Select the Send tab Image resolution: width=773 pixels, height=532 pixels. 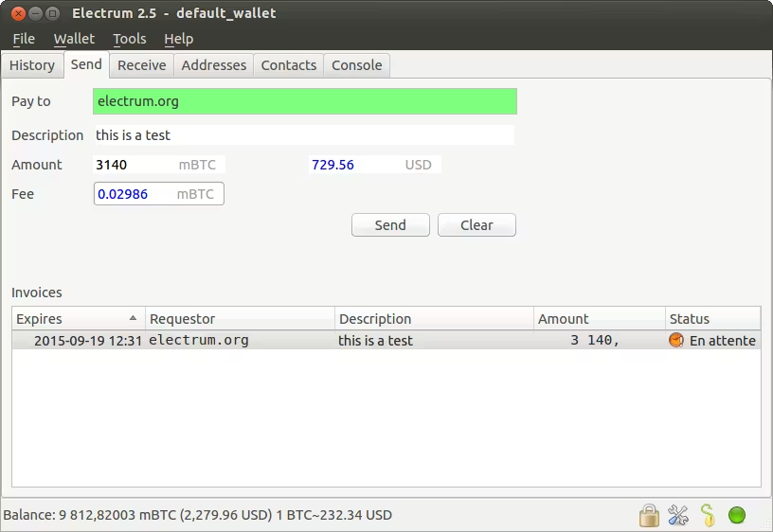86,64
